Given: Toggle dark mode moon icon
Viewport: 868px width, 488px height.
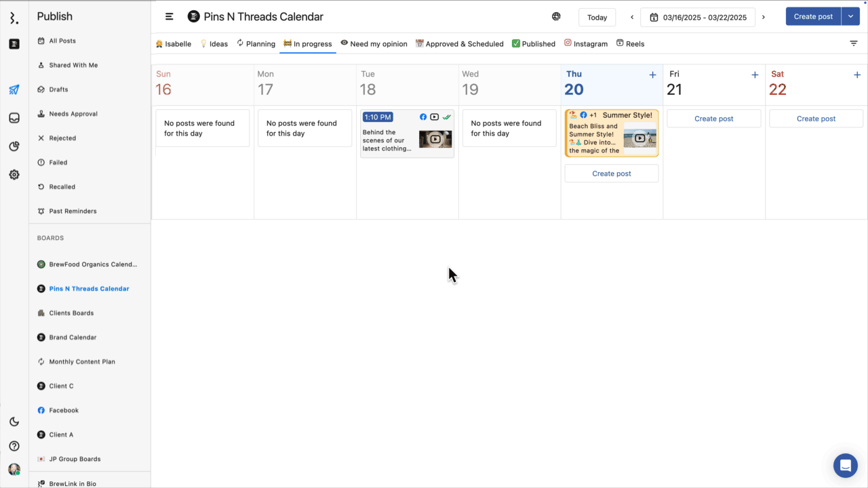Looking at the screenshot, I should (14, 422).
